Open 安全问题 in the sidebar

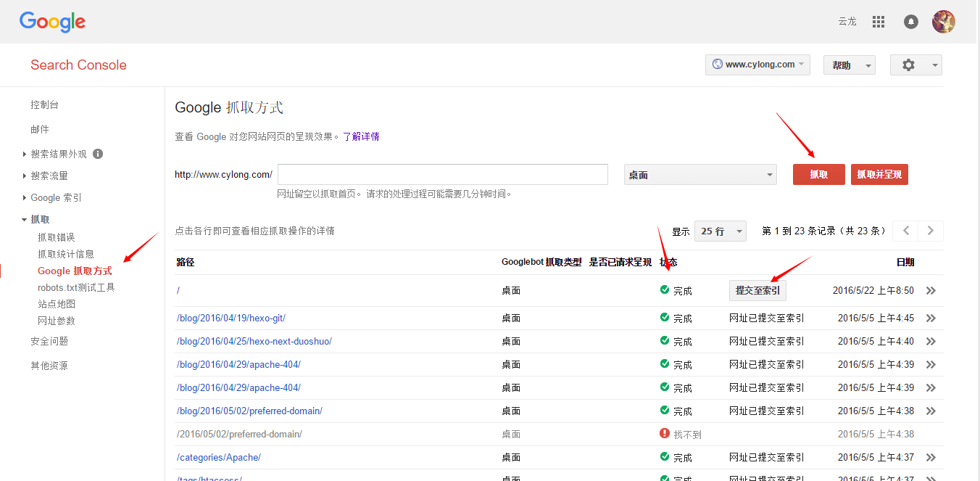tap(49, 341)
